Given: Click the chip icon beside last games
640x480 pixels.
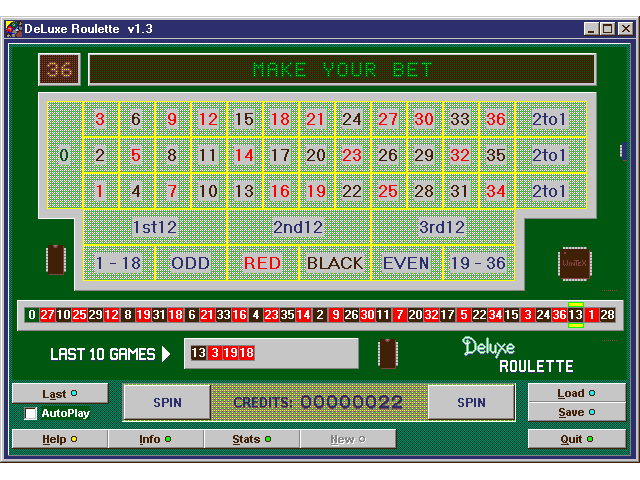Looking at the screenshot, I should coord(387,354).
